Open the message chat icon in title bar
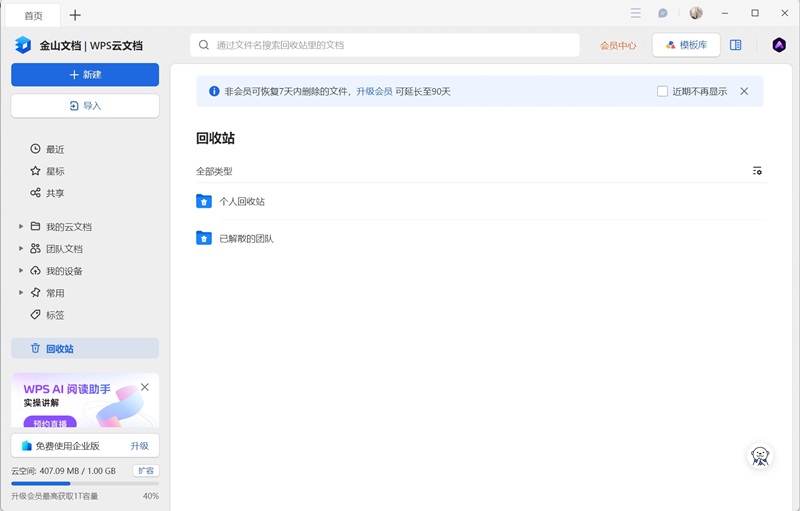This screenshot has width=800, height=511. 662,14
